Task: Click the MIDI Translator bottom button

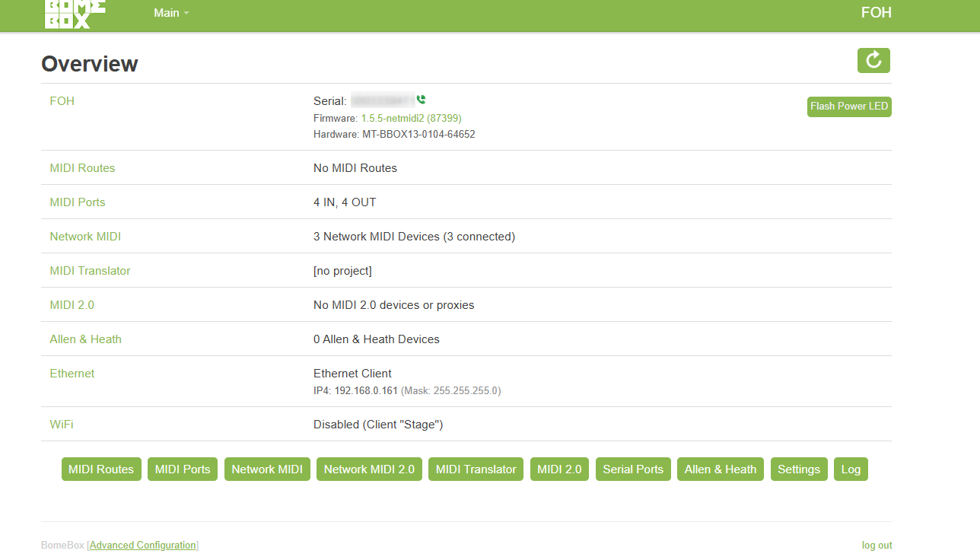Action: coord(476,469)
